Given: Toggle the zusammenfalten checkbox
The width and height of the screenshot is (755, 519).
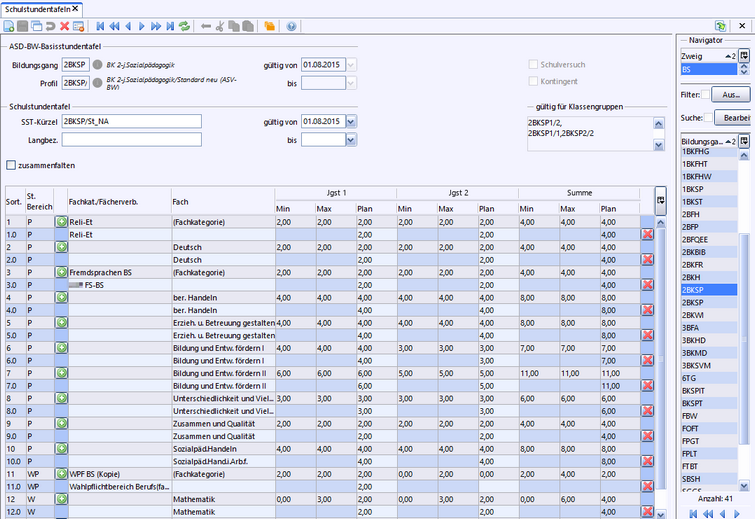Looking at the screenshot, I should click(x=11, y=165).
